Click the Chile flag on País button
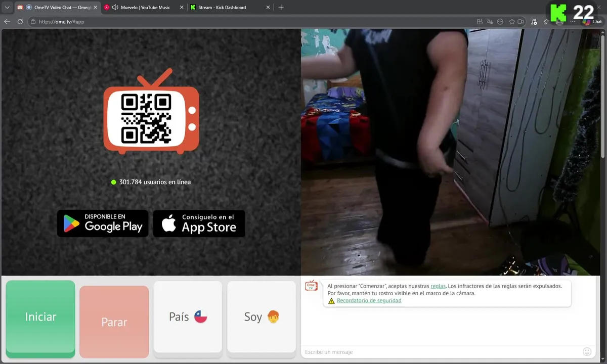Screen dimensions: 607x364 (x=201, y=317)
